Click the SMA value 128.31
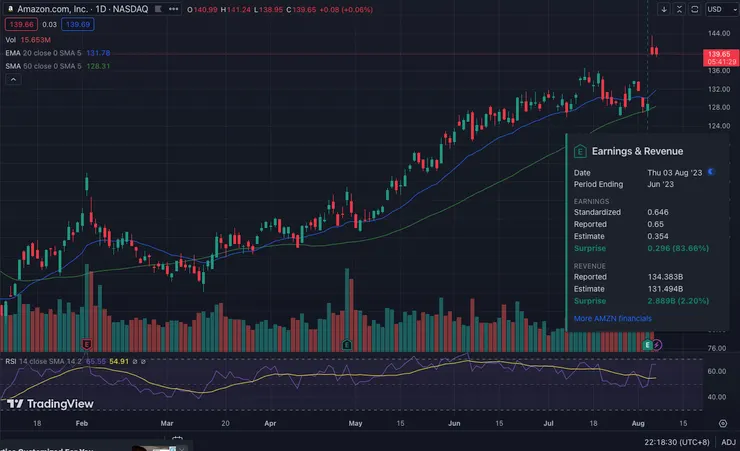This screenshot has height=451, width=740. (98, 66)
